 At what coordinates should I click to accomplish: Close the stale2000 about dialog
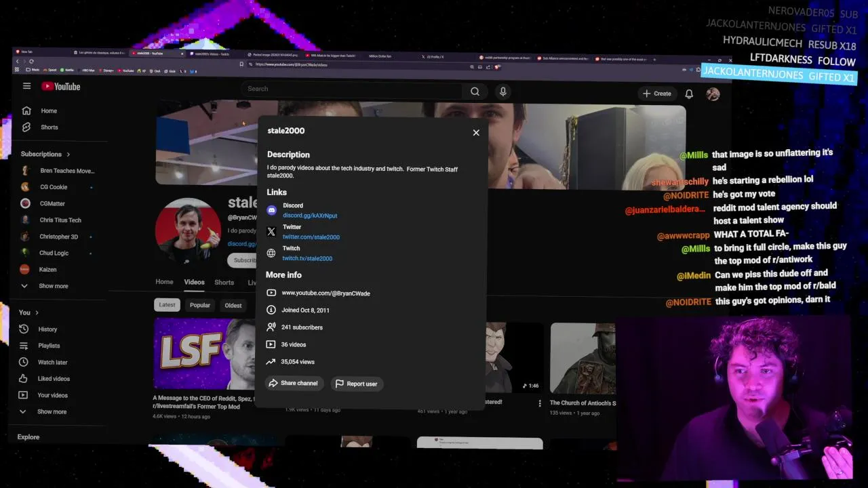pos(476,133)
